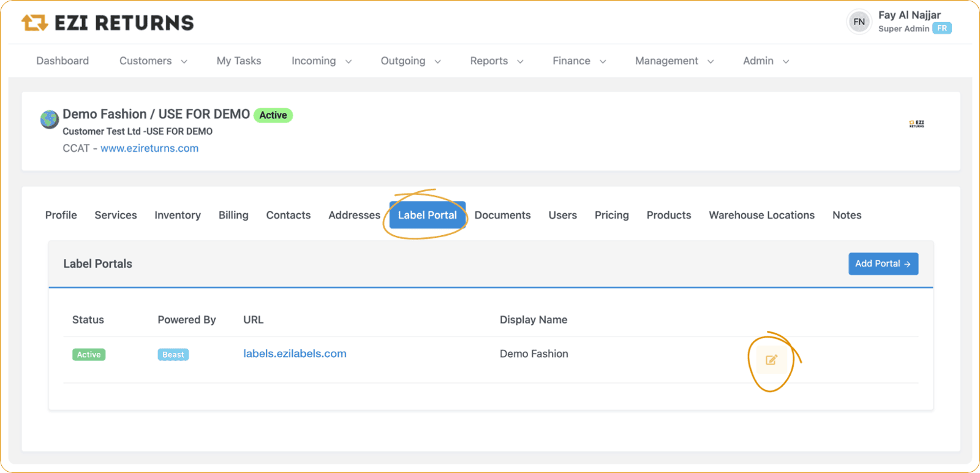Open the Reports dropdown menu
Image resolution: width=980 pixels, height=473 pixels.
tap(496, 61)
